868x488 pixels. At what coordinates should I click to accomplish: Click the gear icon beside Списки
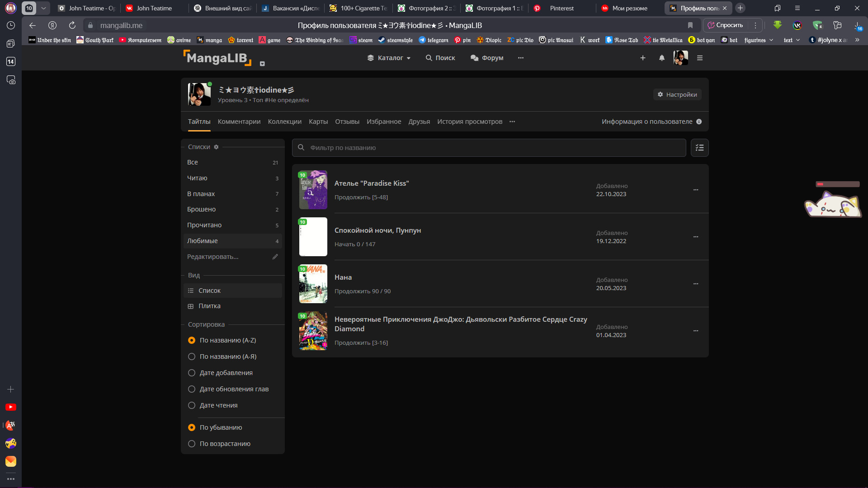click(216, 147)
